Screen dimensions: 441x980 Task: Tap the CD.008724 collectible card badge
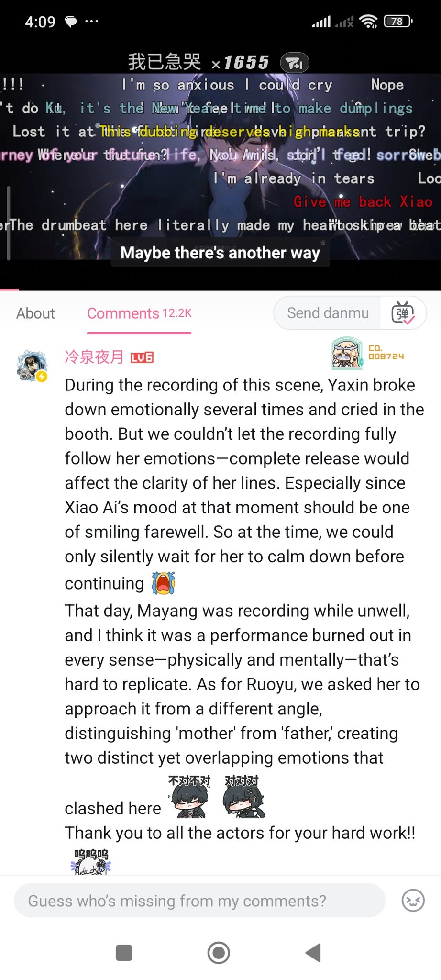368,354
